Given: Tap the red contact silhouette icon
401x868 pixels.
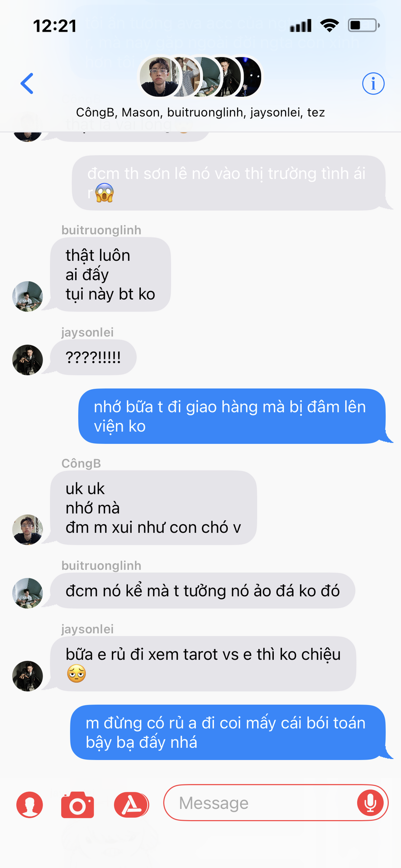Looking at the screenshot, I should [30, 805].
